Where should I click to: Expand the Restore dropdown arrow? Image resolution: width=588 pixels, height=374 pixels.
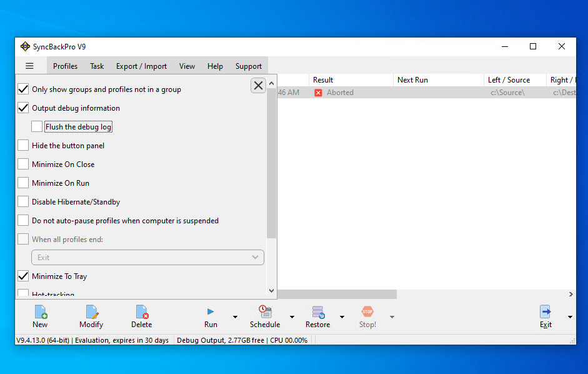(x=342, y=317)
